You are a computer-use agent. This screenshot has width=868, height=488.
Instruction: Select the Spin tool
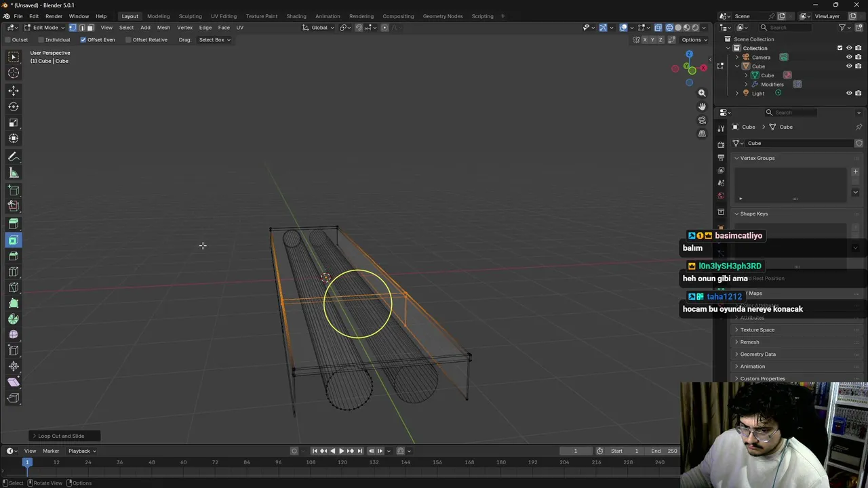click(14, 319)
